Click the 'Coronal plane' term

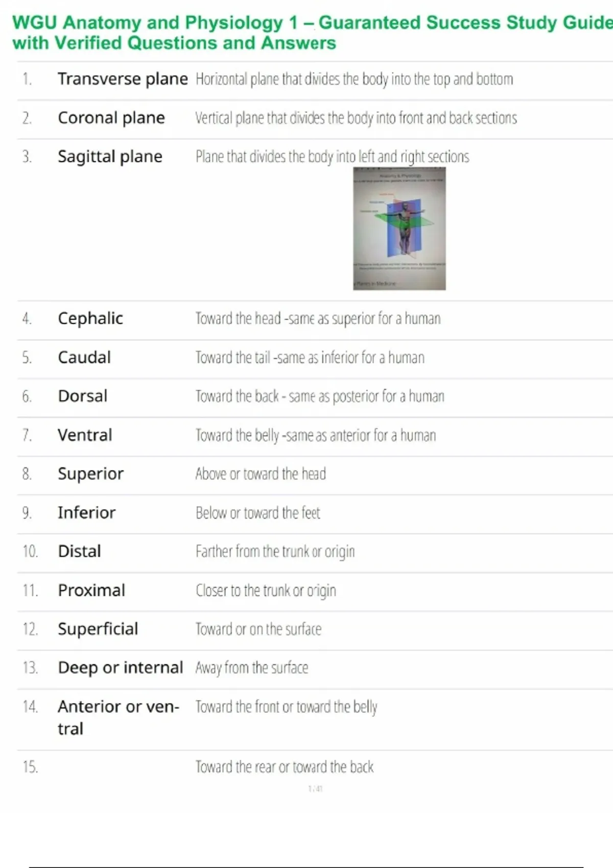tap(111, 118)
